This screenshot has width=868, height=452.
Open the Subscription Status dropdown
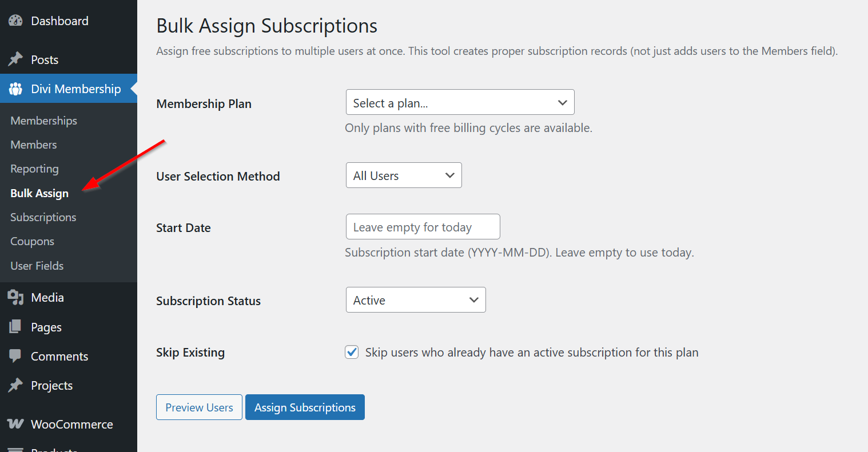415,299
